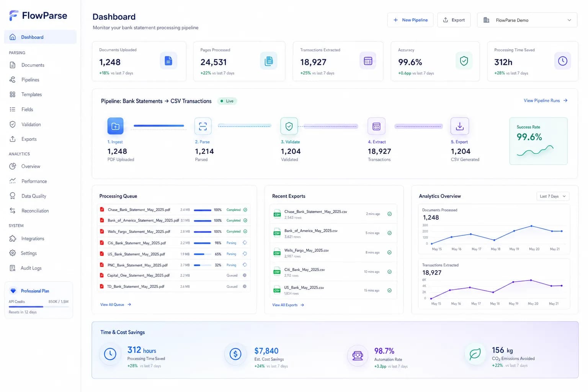Click Bank_of_America_Statement_May_2025.pdf file name

143,220
